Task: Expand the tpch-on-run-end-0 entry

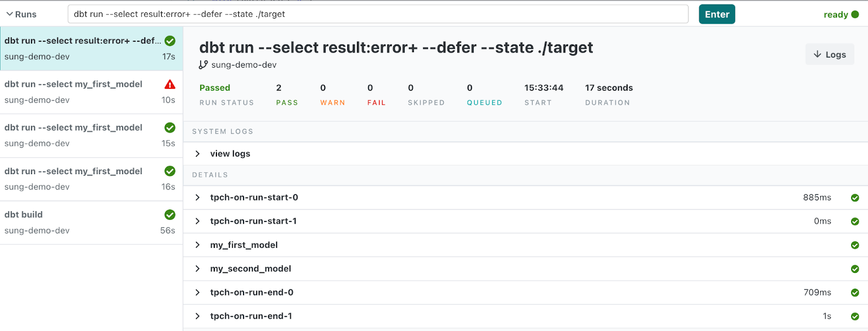Action: (197, 292)
